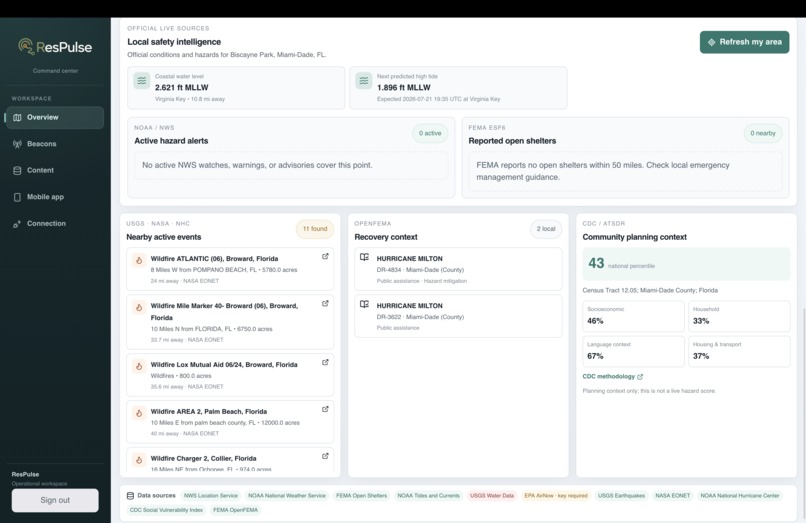The width and height of the screenshot is (806, 523).
Task: Click the 43 national percentile score
Action: click(686, 264)
